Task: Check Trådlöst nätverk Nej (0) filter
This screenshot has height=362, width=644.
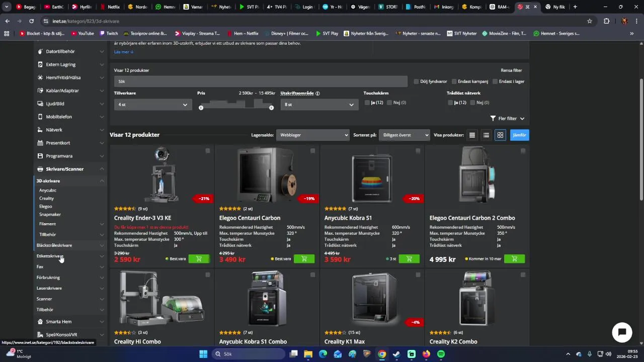Action: 472,103
